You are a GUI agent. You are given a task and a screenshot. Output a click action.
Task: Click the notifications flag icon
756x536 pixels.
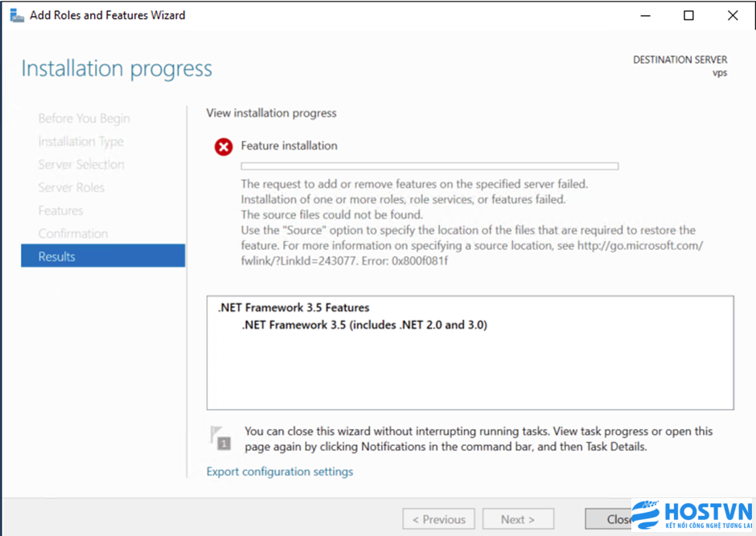tap(221, 438)
